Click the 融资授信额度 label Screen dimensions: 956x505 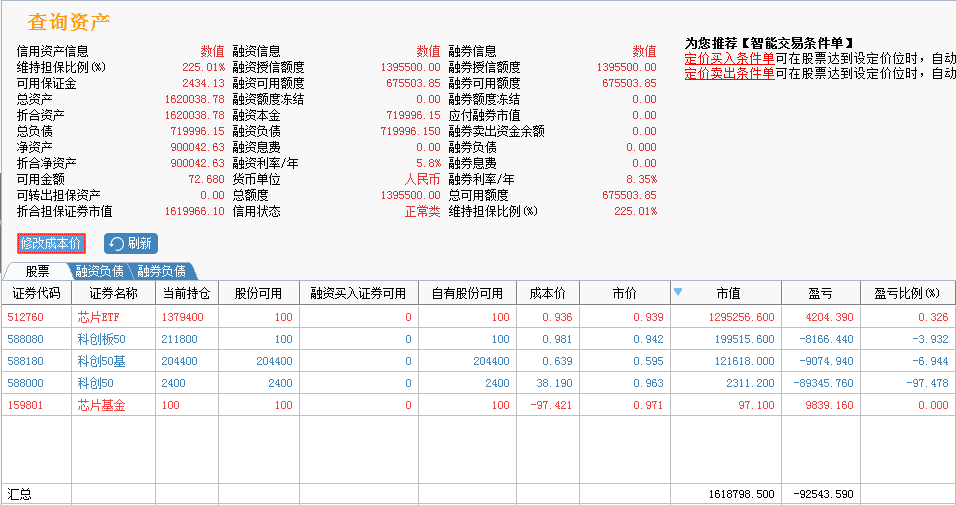click(x=268, y=67)
